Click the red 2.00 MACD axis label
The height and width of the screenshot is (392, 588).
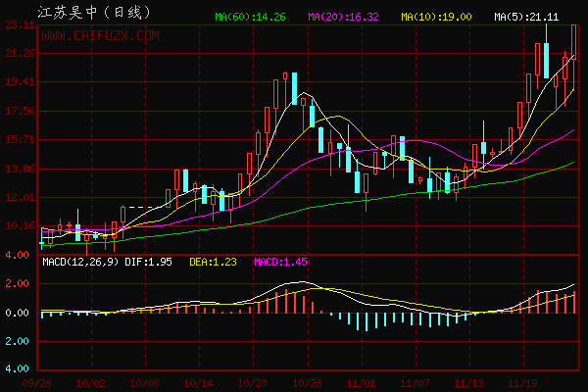coord(17,283)
